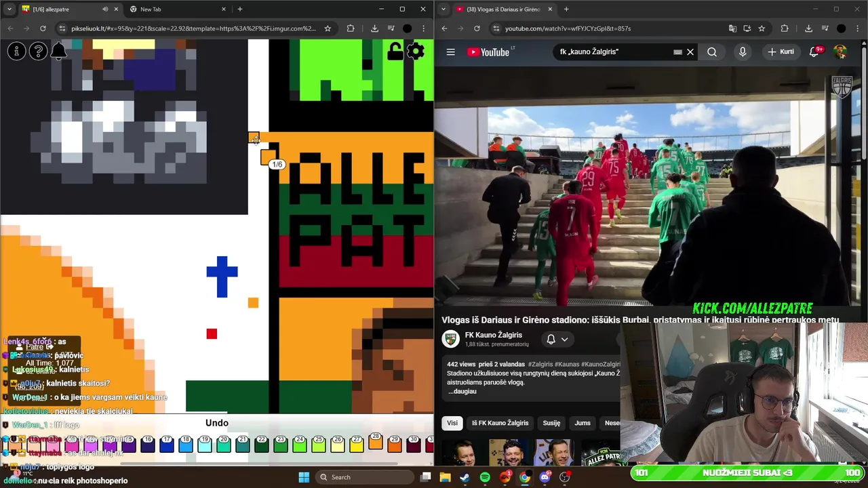Image resolution: width=868 pixels, height=488 pixels.
Task: Click Undo on the pixel canvas
Action: (x=217, y=423)
